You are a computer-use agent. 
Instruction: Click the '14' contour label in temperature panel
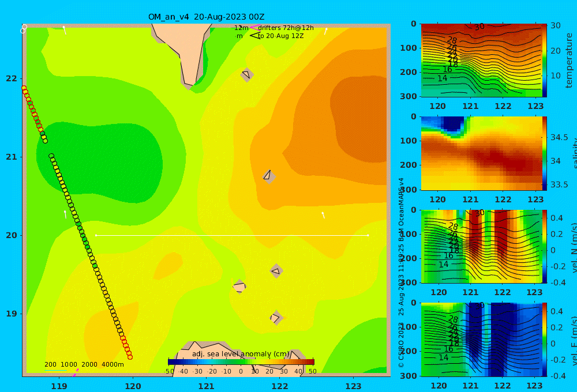pos(443,78)
